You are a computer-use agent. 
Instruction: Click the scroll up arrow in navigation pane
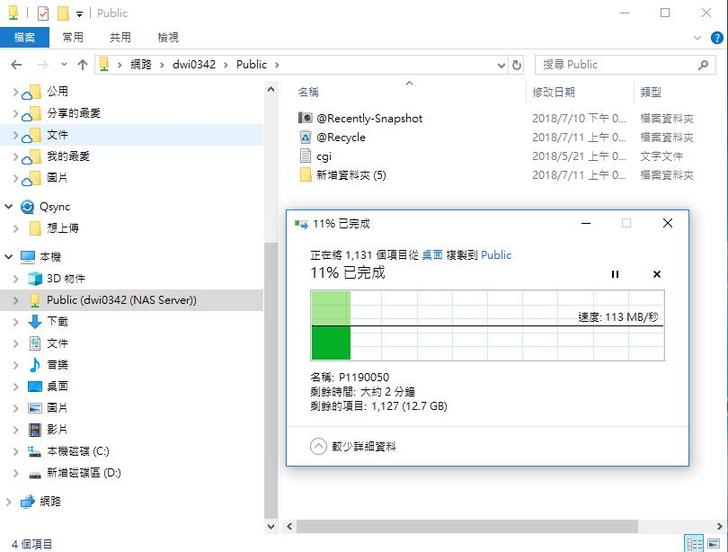(271, 89)
